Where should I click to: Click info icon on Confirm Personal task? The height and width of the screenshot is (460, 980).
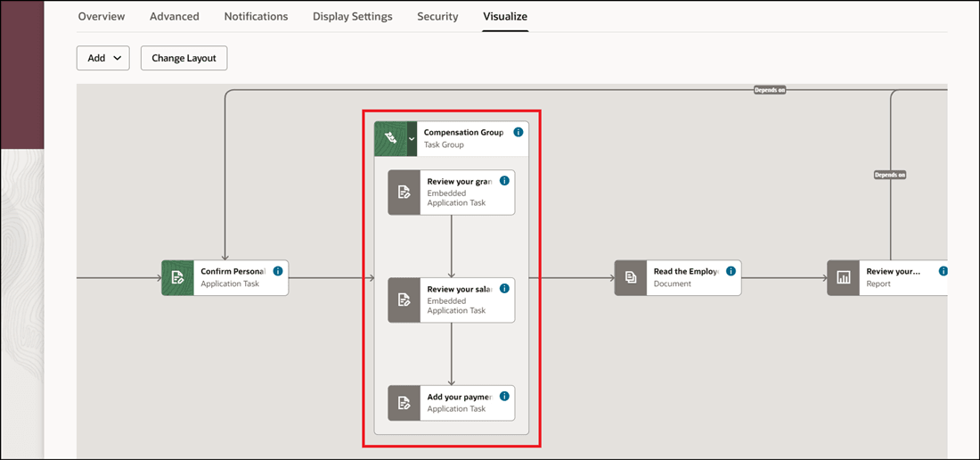pyautogui.click(x=278, y=271)
